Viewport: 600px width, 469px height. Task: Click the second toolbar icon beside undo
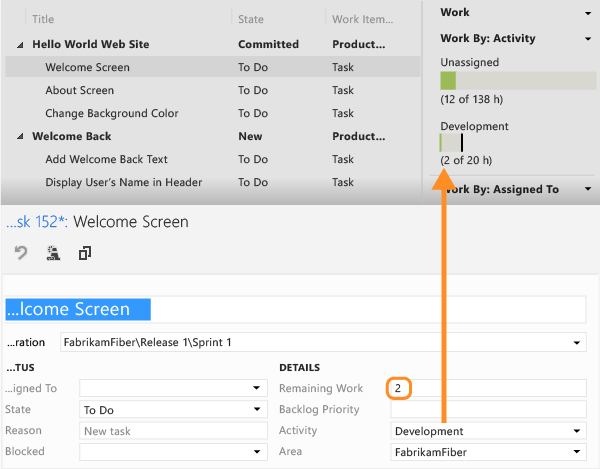pyautogui.click(x=52, y=254)
